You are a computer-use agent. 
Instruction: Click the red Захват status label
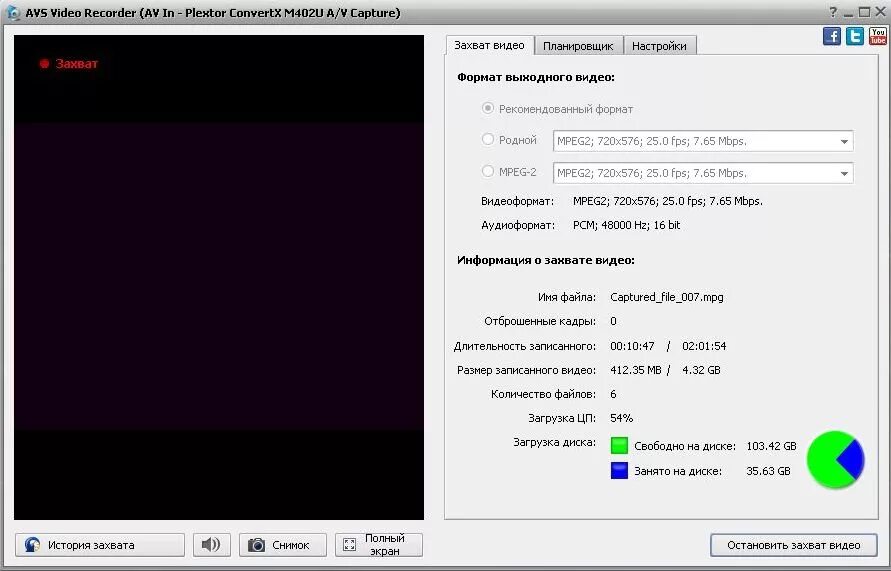point(76,64)
